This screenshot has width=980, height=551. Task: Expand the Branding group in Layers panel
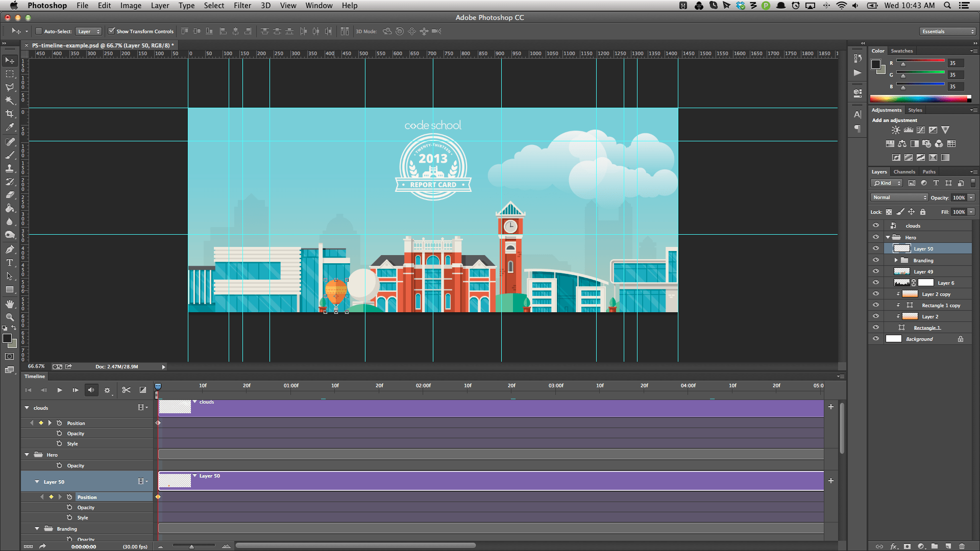(896, 260)
